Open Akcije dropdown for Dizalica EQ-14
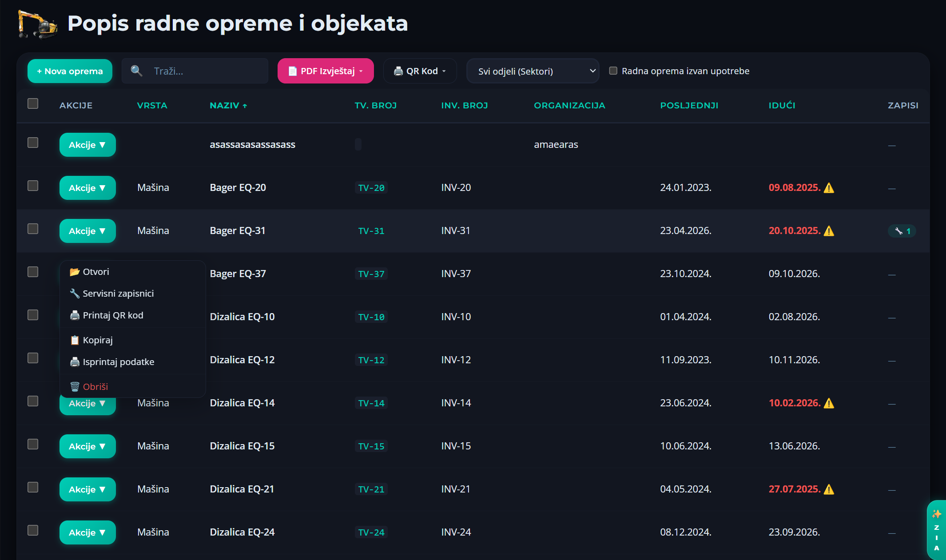 click(x=87, y=406)
